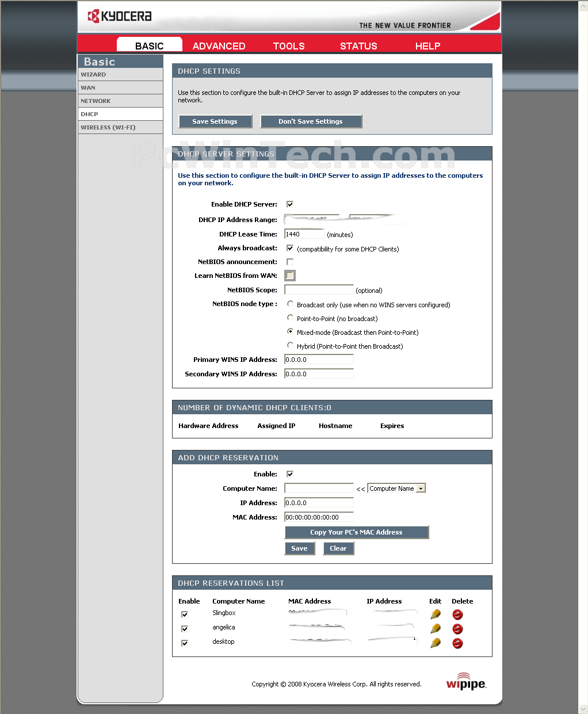The width and height of the screenshot is (588, 714).
Task: Edit the Slingbox reservation pencil icon
Action: (436, 614)
